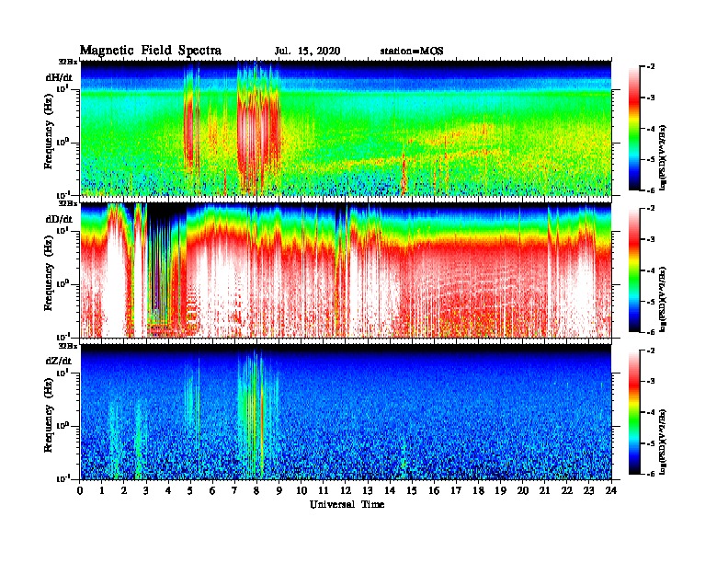
Task: Click hour 3 on the time axis
Action: point(146,491)
